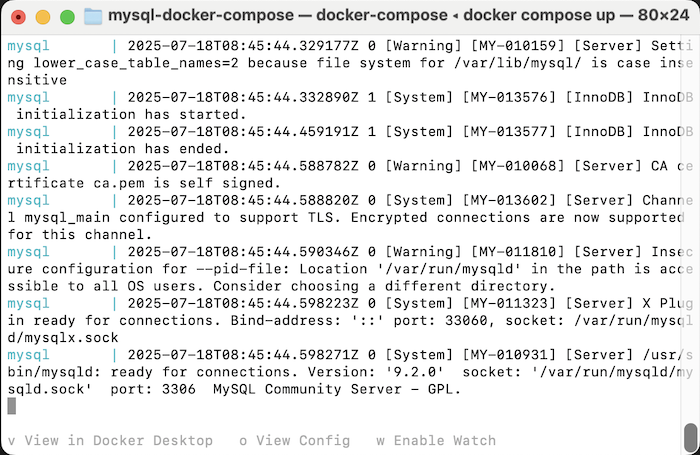This screenshot has height=455, width=700.
Task: Zoom the window using the green button
Action: (x=67, y=17)
